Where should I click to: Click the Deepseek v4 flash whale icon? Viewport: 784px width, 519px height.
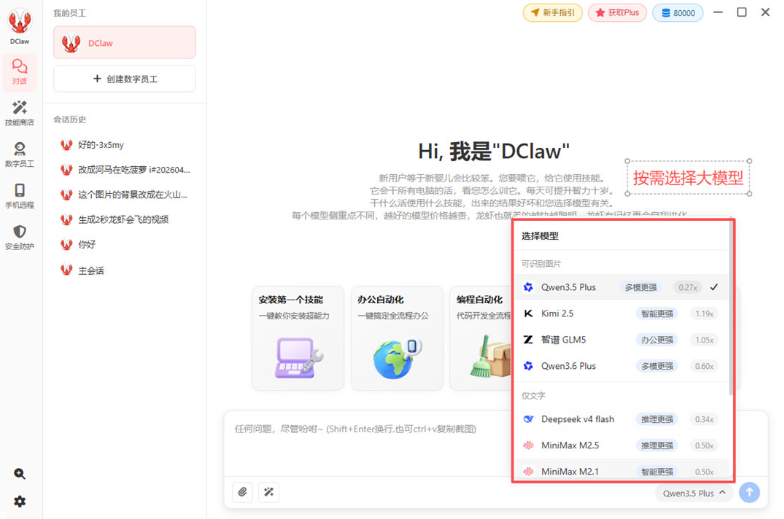(x=528, y=419)
